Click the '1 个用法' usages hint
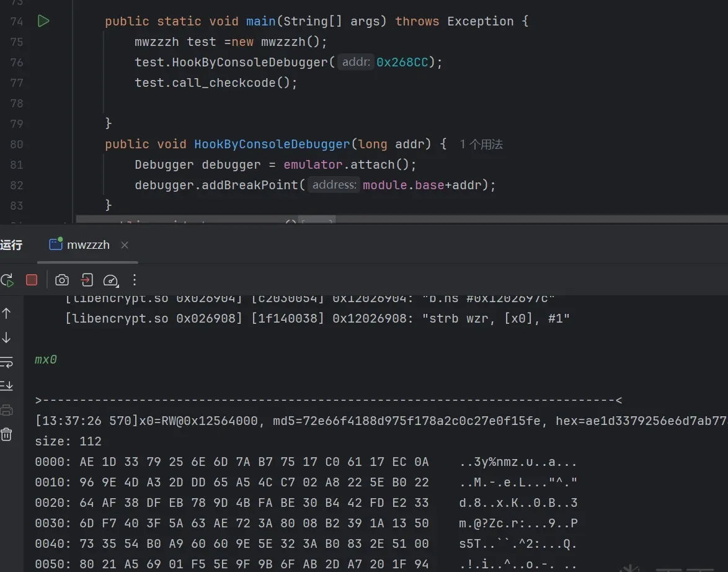Viewport: 728px width, 572px height. click(481, 144)
